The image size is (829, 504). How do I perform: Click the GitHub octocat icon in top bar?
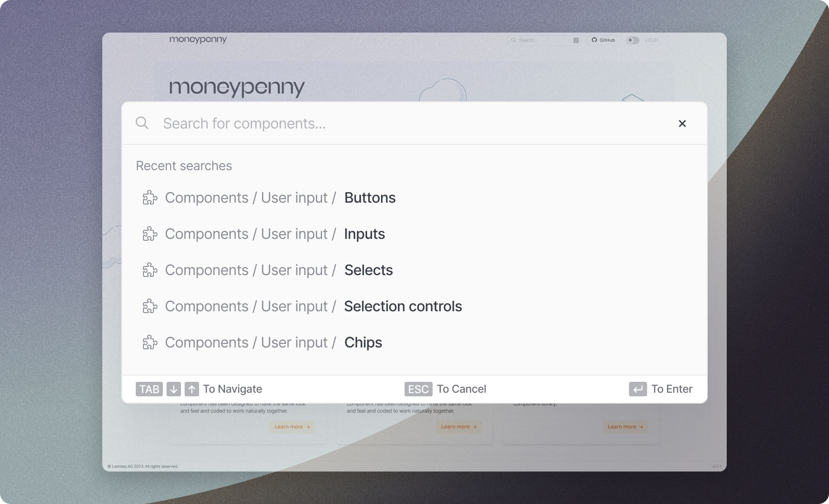click(x=594, y=40)
